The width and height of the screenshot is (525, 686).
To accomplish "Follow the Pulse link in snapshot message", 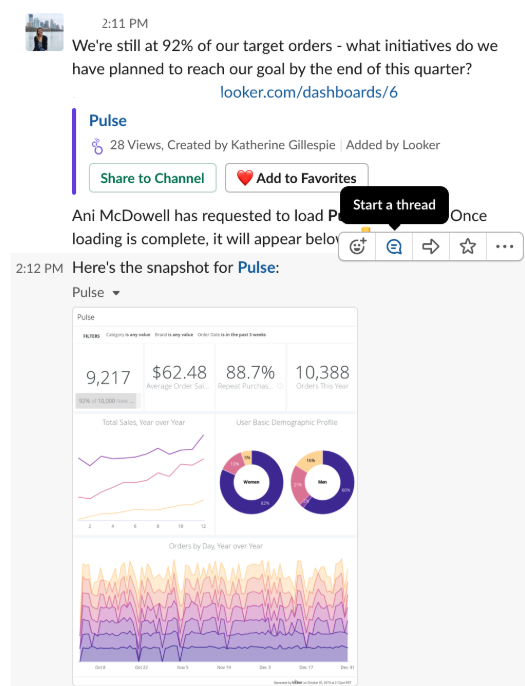I will [x=257, y=267].
